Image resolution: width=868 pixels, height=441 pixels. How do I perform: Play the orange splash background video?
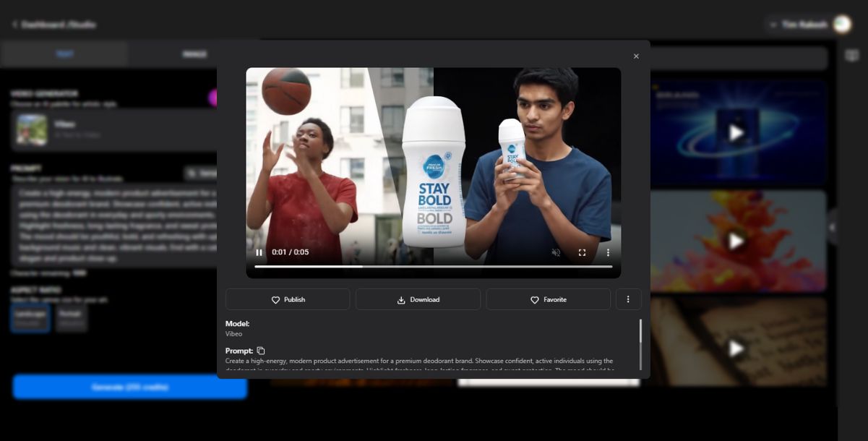click(736, 241)
